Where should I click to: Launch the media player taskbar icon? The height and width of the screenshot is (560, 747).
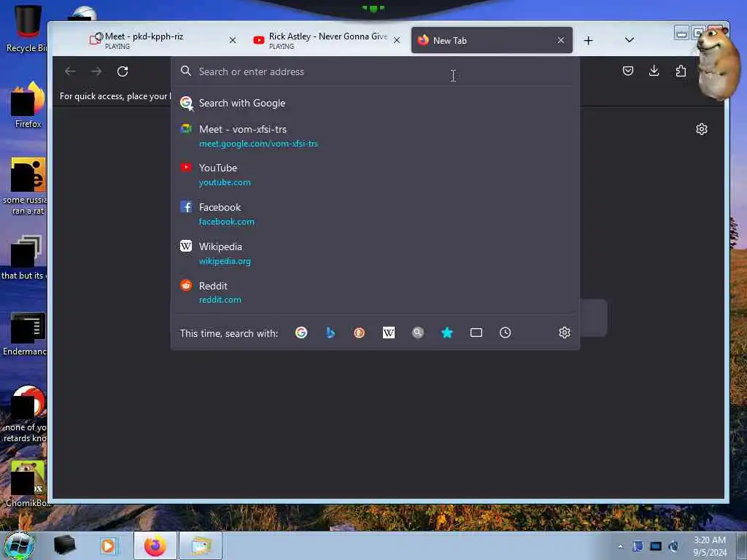108,545
